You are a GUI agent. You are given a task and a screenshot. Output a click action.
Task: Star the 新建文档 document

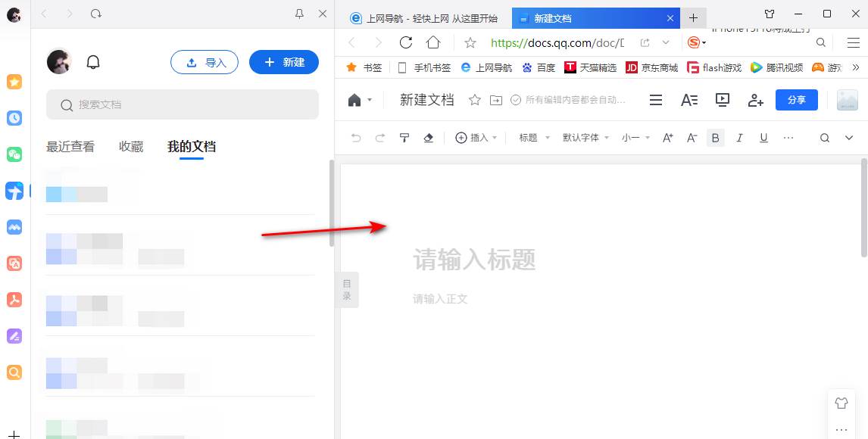pyautogui.click(x=474, y=100)
